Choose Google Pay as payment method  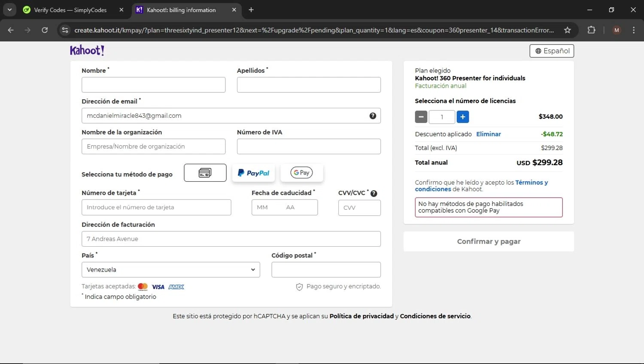[301, 173]
